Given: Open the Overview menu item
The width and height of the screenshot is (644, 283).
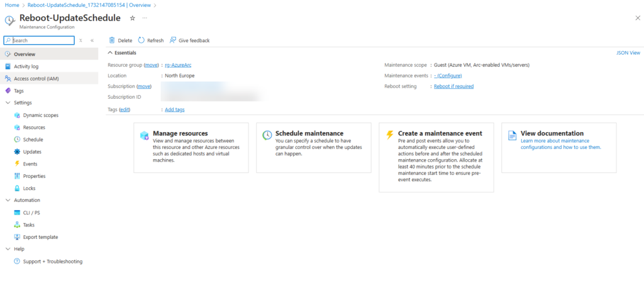Looking at the screenshot, I should [49, 54].
